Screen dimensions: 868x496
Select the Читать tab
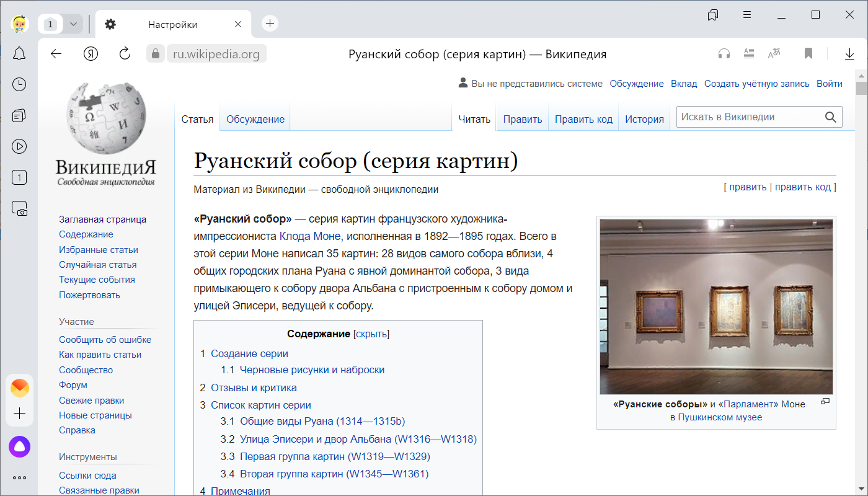pyautogui.click(x=474, y=120)
